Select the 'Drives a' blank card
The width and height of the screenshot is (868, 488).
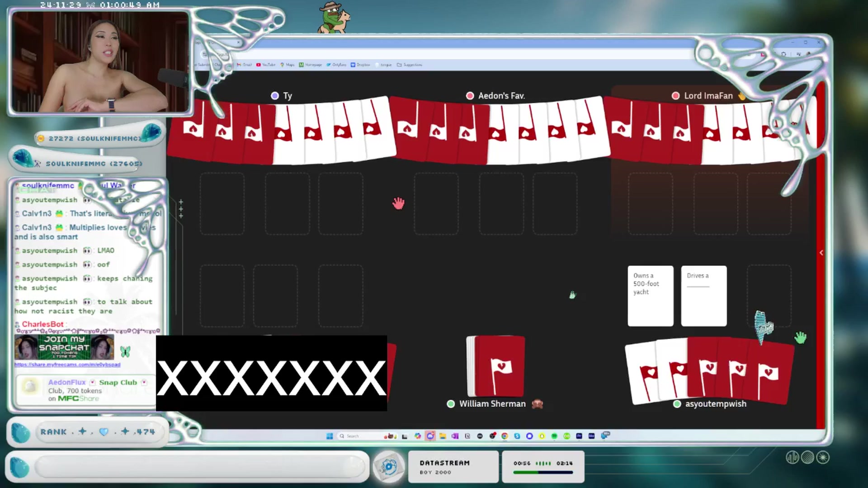(x=704, y=296)
